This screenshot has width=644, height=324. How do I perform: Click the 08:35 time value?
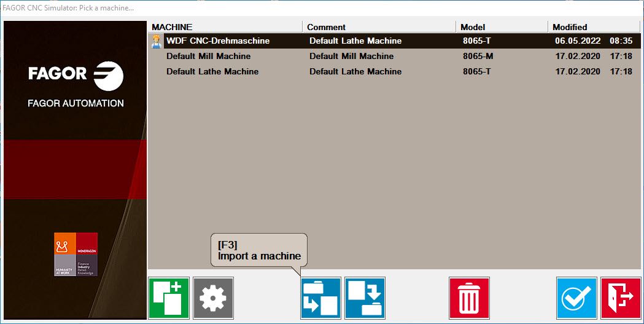click(621, 41)
